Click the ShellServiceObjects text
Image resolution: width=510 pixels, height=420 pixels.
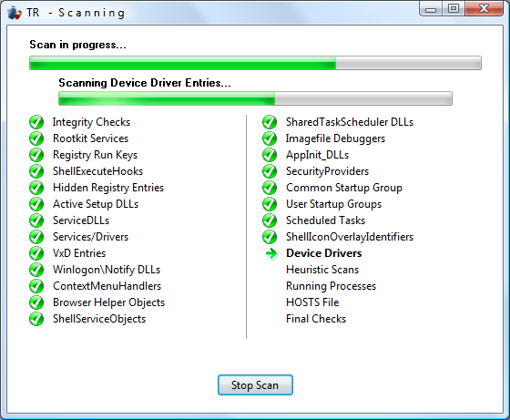click(99, 319)
